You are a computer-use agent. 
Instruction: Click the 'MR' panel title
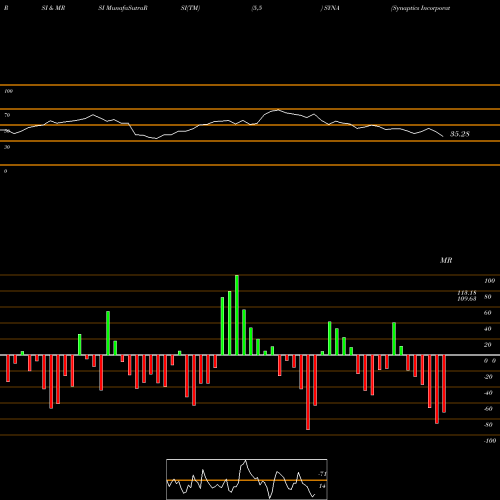446,260
